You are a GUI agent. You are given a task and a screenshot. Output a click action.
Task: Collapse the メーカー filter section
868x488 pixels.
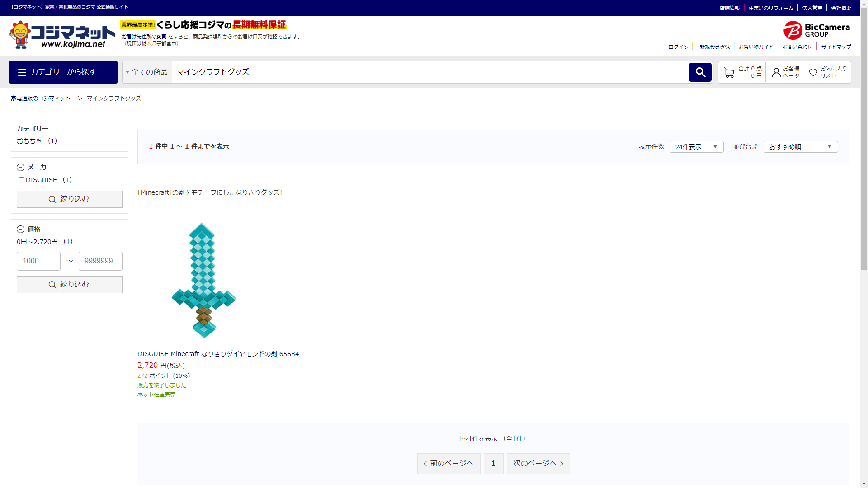pos(20,168)
